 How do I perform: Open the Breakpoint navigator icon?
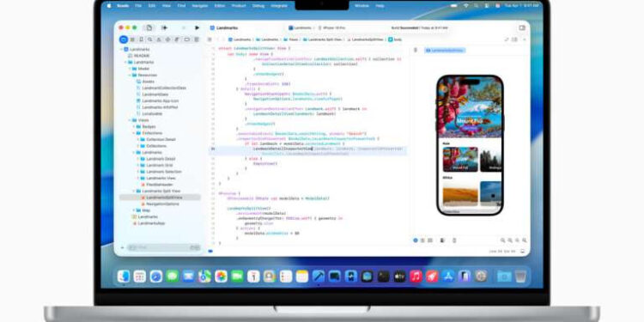point(186,39)
